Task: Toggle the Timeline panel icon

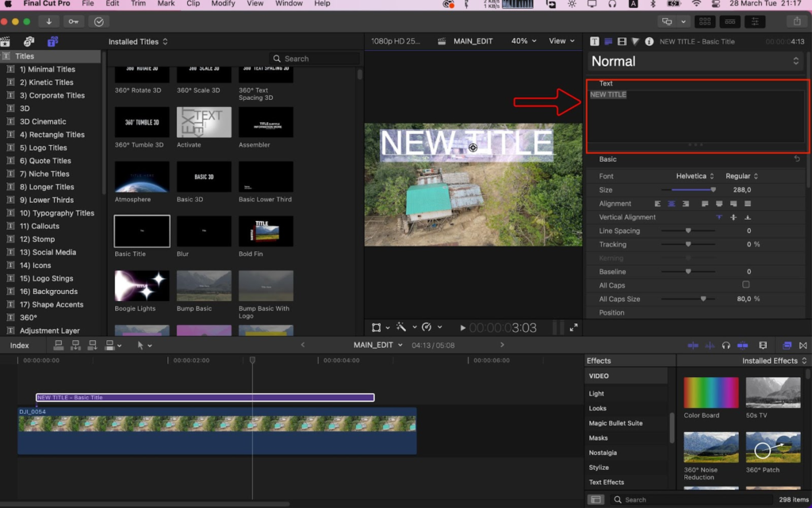Action: [730, 21]
